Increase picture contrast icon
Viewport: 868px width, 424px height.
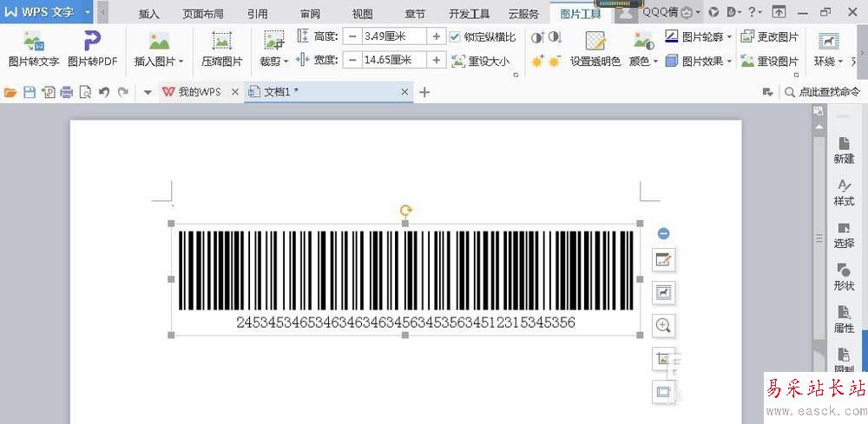click(x=537, y=37)
